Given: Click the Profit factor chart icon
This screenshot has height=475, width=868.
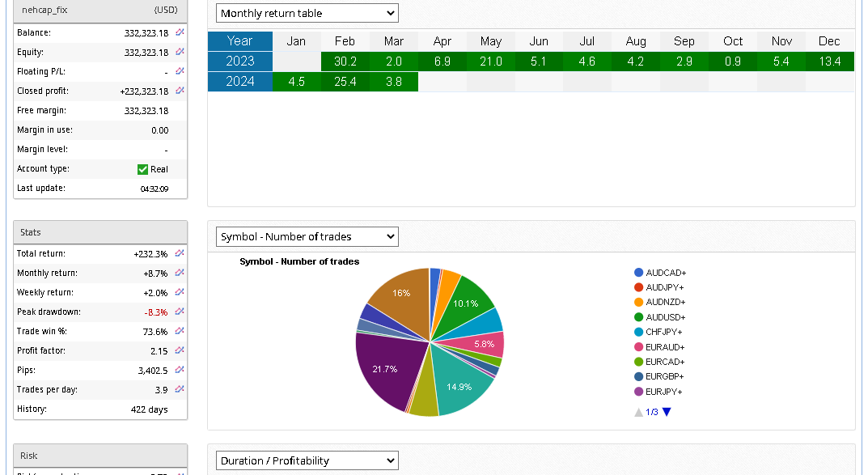Looking at the screenshot, I should pyautogui.click(x=180, y=350).
